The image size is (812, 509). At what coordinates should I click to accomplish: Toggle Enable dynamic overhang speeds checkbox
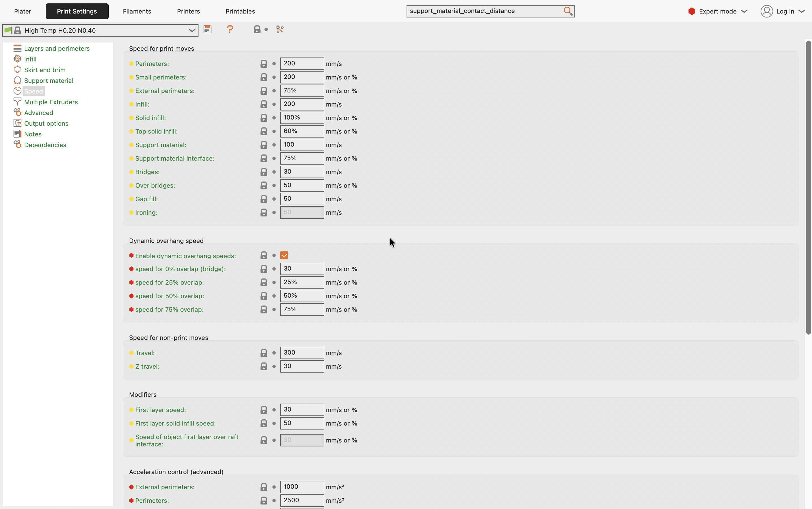click(x=284, y=256)
